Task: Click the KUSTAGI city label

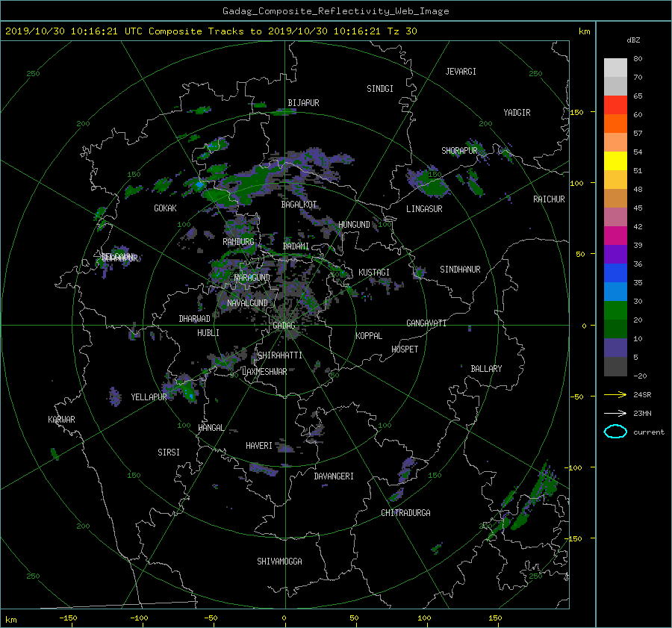Action: pyautogui.click(x=374, y=273)
